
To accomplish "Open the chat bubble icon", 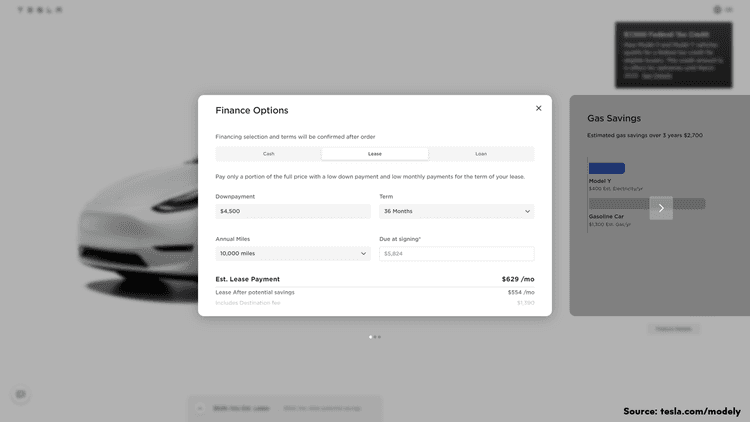I will click(x=20, y=395).
